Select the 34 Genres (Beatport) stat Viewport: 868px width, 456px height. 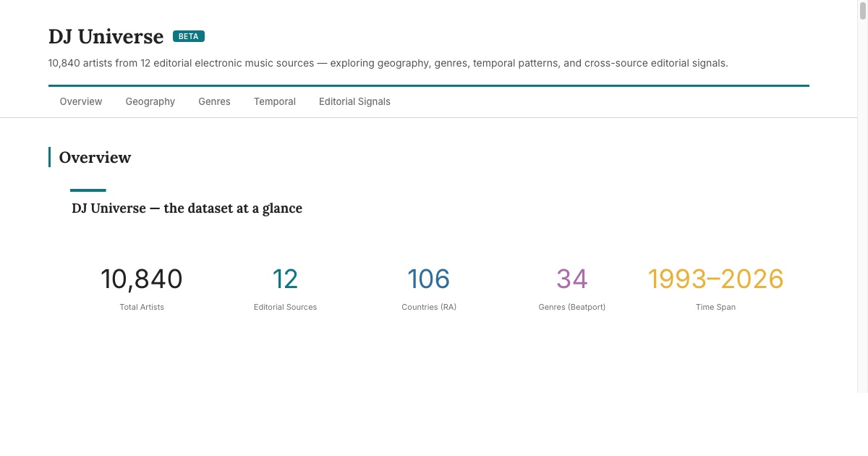coord(571,279)
